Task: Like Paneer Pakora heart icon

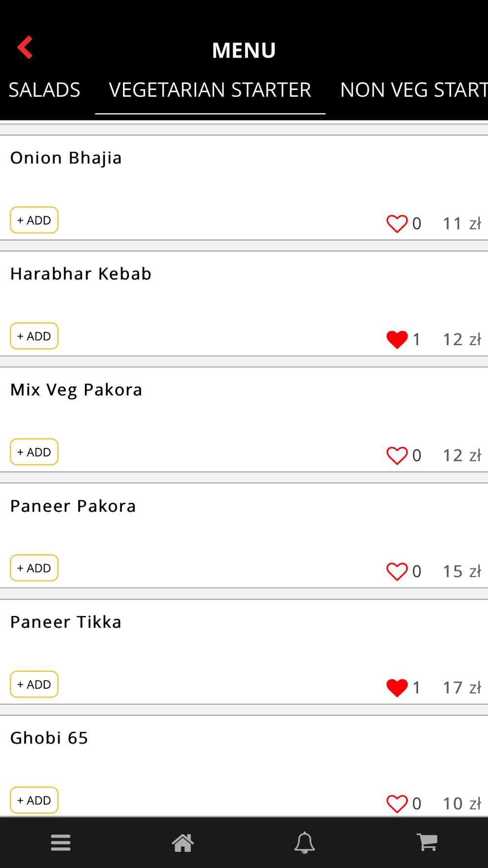Action: (397, 572)
